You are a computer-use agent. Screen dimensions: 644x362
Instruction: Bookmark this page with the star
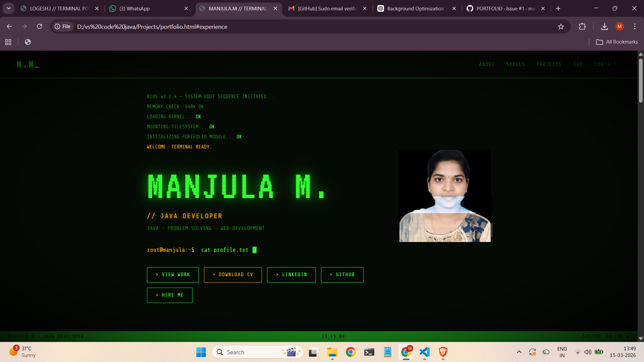pos(561,26)
